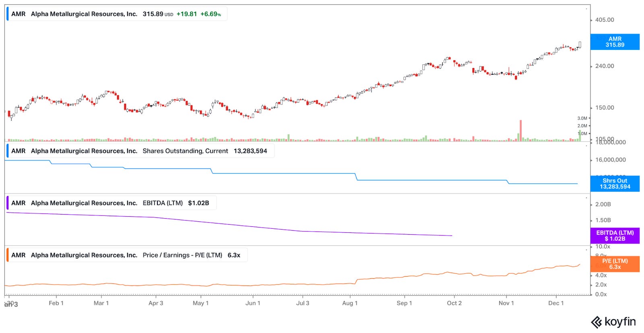Click the Apr 3 date label

156,303
